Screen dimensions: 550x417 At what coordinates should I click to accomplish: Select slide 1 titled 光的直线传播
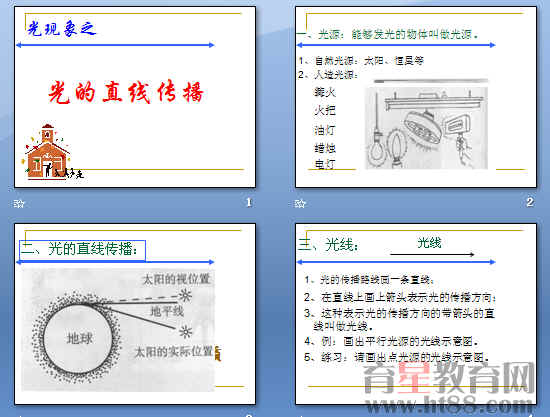coord(135,97)
